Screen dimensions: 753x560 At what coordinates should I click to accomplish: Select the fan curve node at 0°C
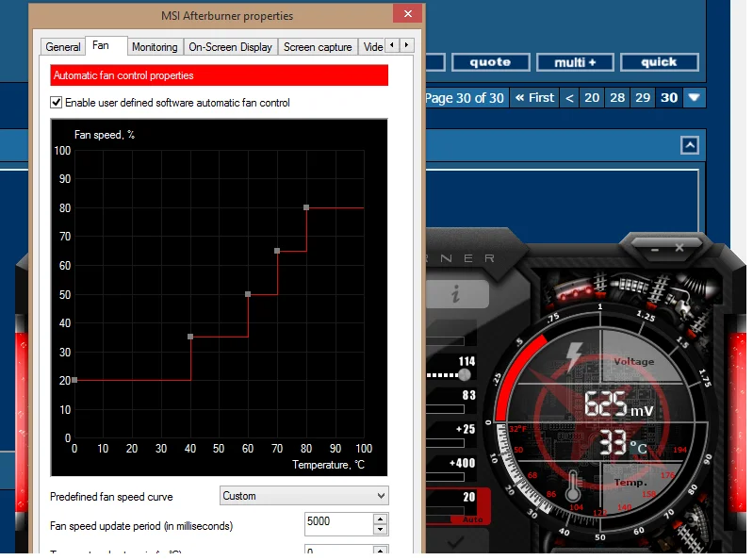coord(74,380)
